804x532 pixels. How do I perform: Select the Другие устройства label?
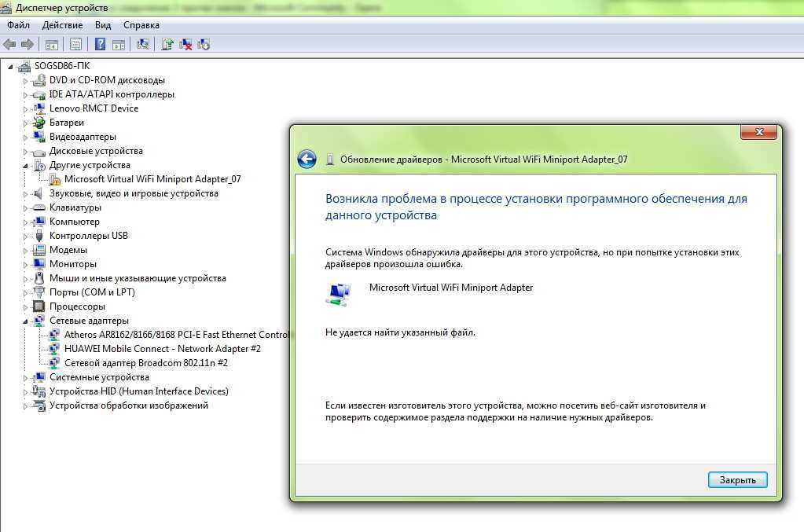tap(90, 165)
